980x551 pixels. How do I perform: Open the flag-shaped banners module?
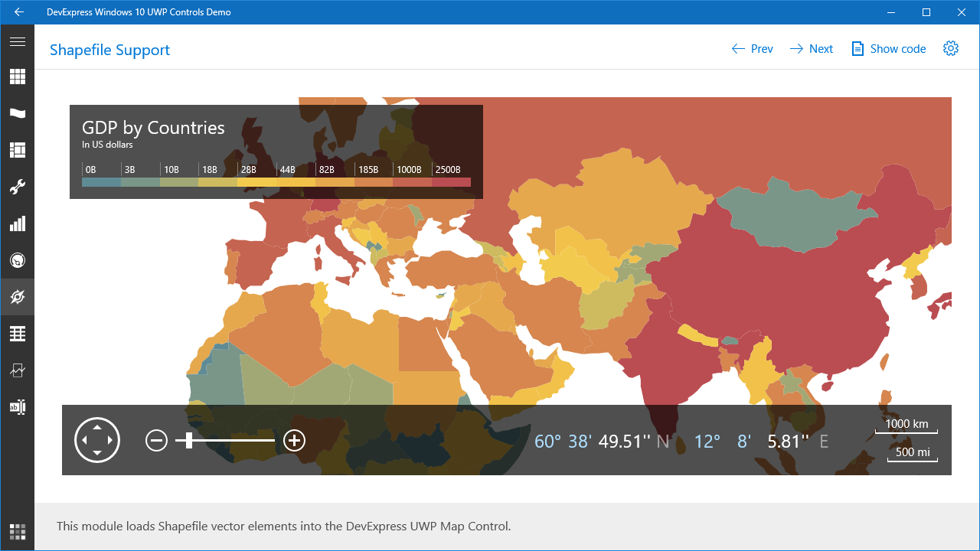(18, 113)
